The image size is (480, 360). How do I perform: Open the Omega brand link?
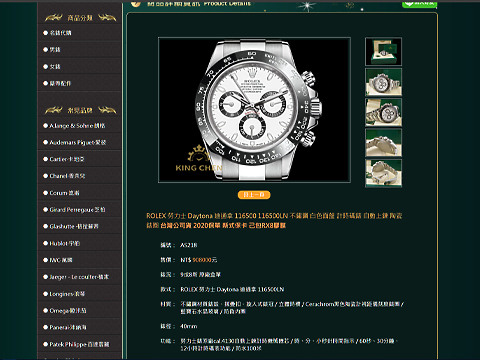point(68,311)
